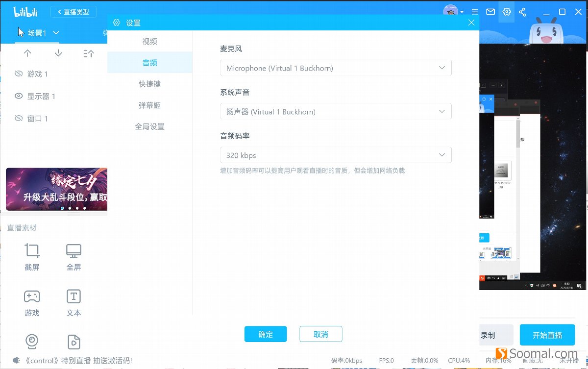This screenshot has height=369, width=588.
Task: Unhide the 窗口 1 source
Action: (x=18, y=118)
